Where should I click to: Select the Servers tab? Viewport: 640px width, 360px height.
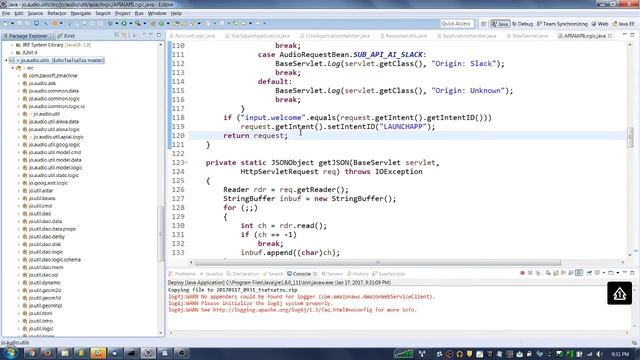pos(331,274)
